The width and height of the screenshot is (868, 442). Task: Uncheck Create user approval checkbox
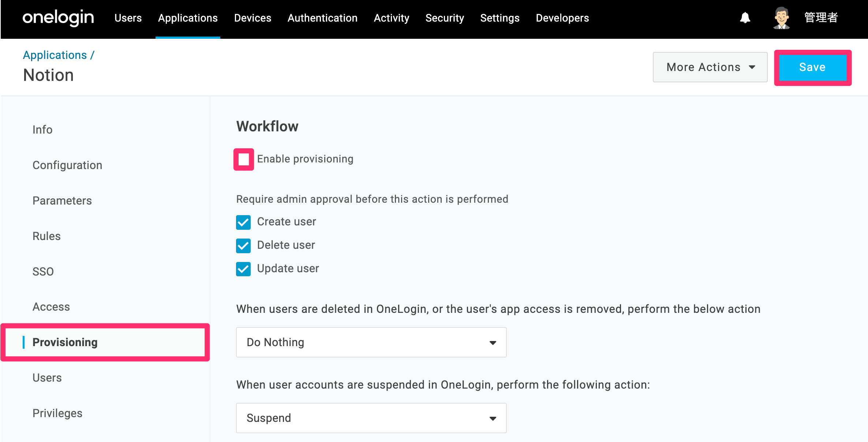(243, 222)
